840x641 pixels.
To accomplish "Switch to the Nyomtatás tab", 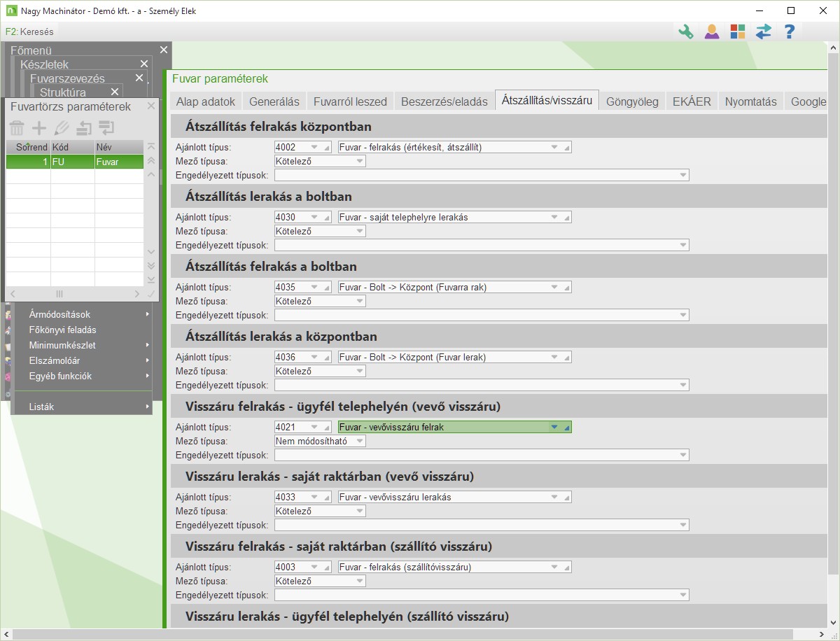I will point(751,101).
